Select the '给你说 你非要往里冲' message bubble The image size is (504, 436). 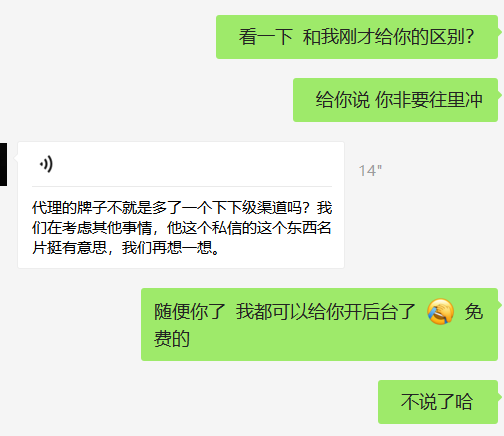coord(395,100)
